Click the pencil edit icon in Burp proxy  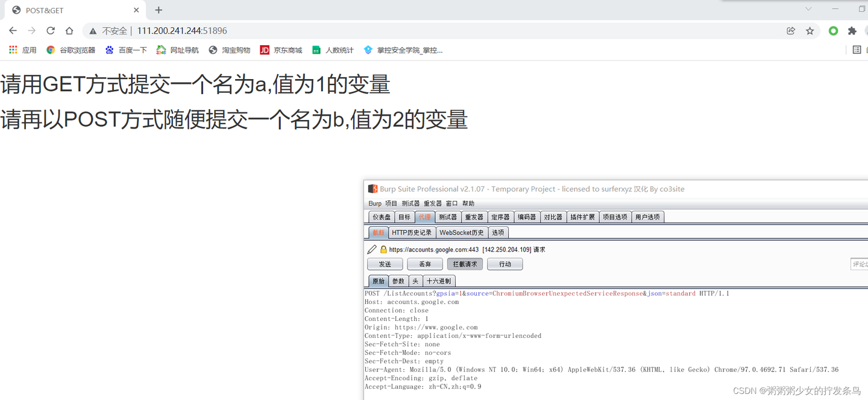click(372, 249)
